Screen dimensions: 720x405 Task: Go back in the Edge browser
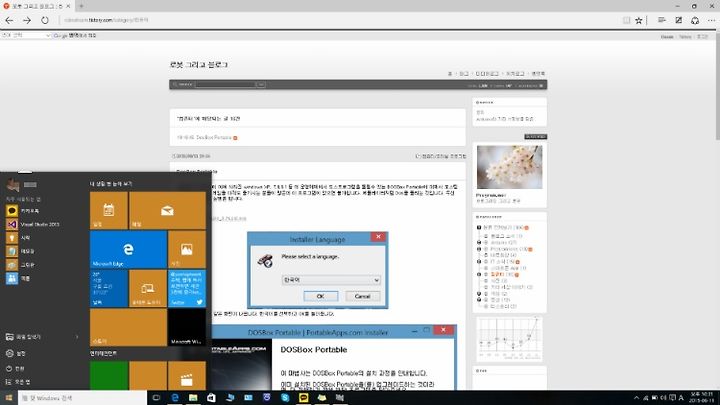coord(9,20)
